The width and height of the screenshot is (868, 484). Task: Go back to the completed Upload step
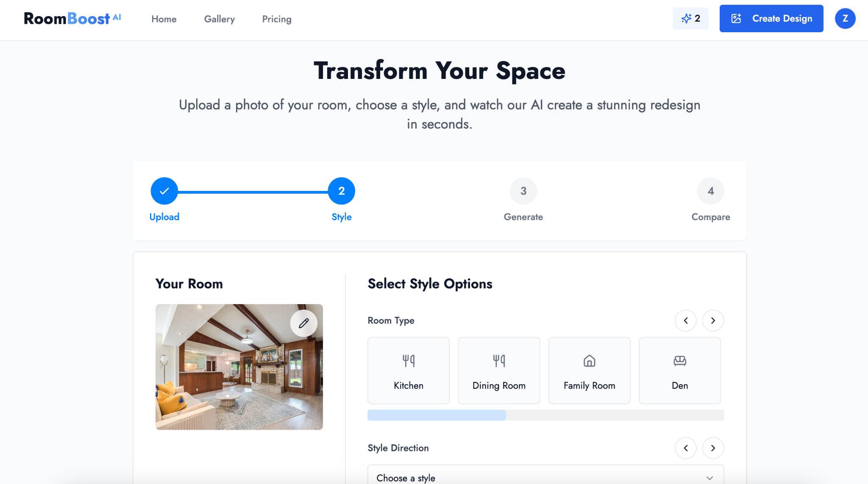(x=164, y=191)
